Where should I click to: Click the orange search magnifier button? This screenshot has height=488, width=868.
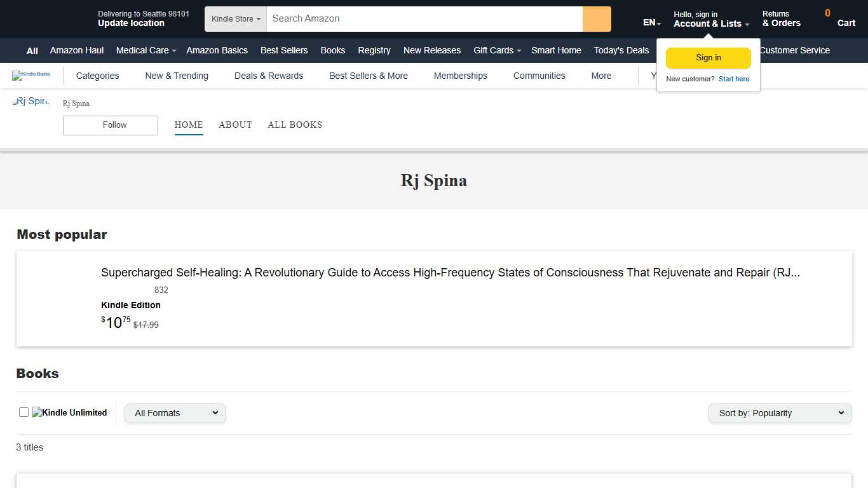click(596, 18)
